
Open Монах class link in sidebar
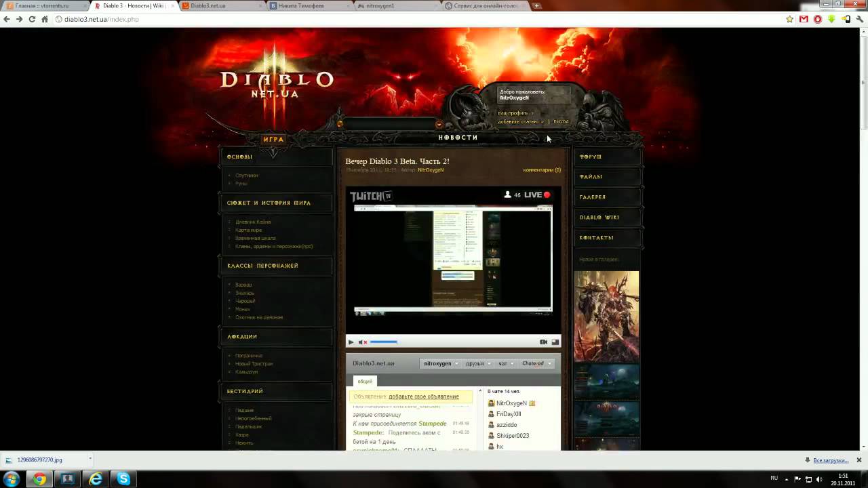click(x=243, y=309)
